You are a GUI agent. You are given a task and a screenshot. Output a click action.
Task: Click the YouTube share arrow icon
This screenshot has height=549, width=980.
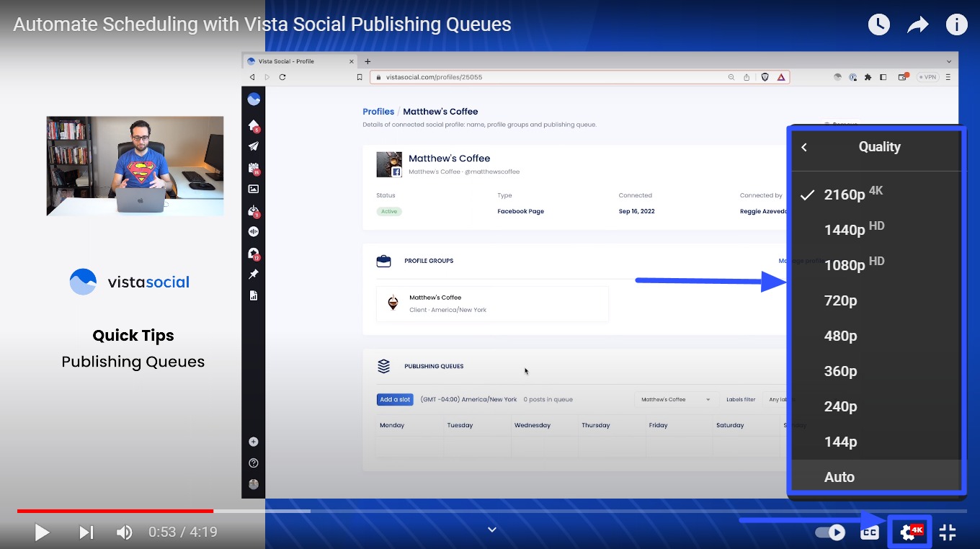pos(917,24)
